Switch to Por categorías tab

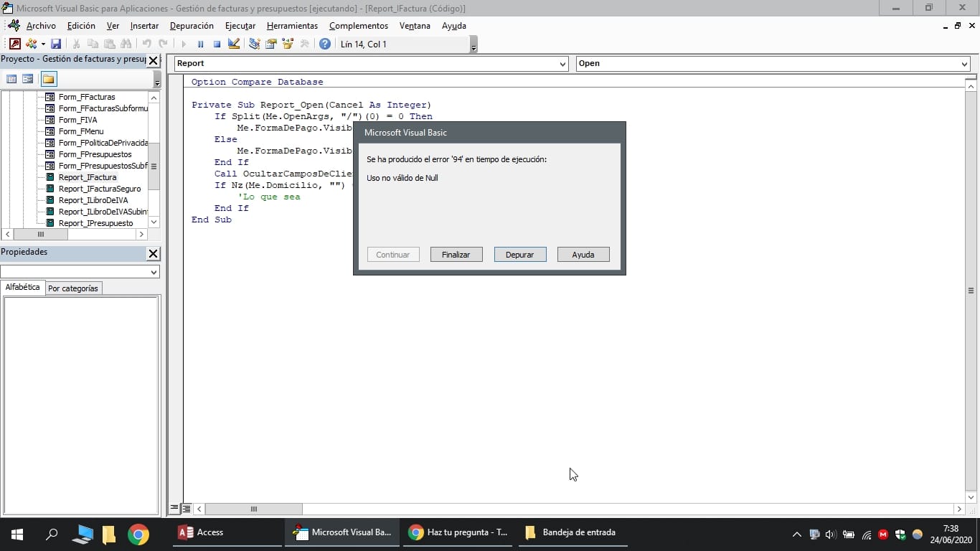(x=73, y=288)
